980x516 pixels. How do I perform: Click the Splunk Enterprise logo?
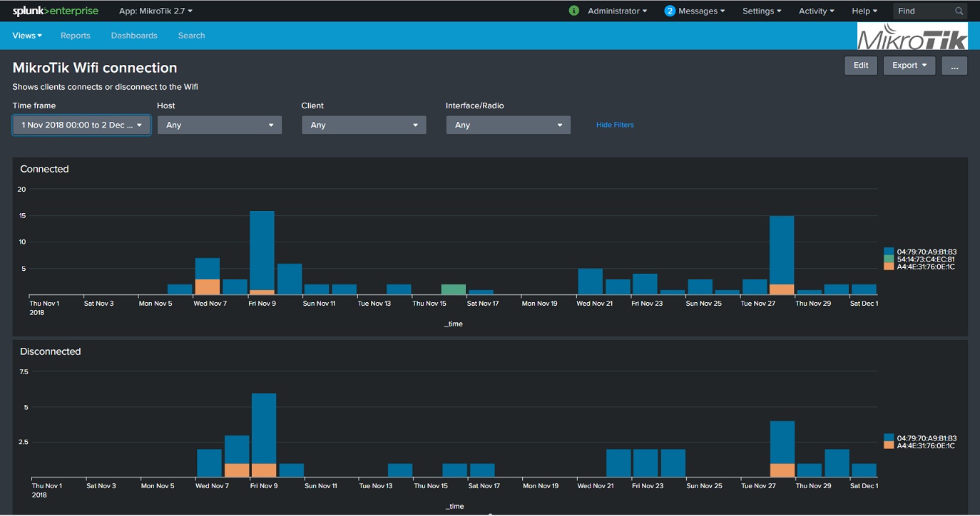point(56,11)
